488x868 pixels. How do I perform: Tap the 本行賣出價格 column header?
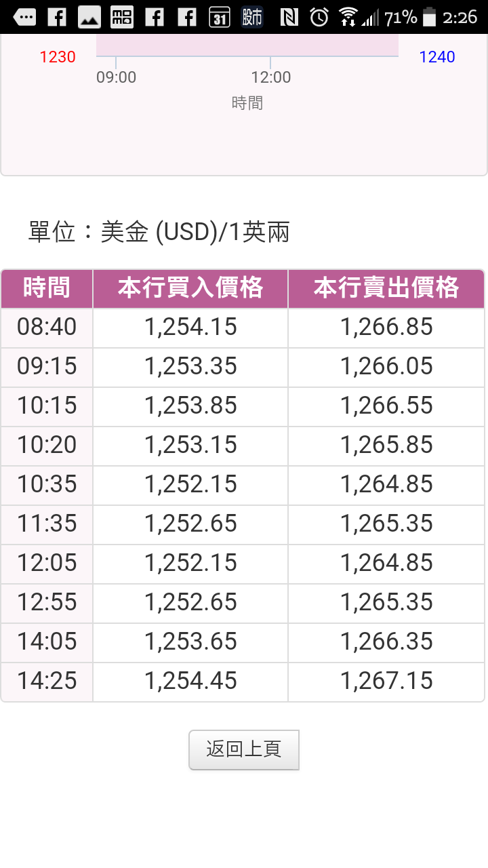tap(386, 288)
